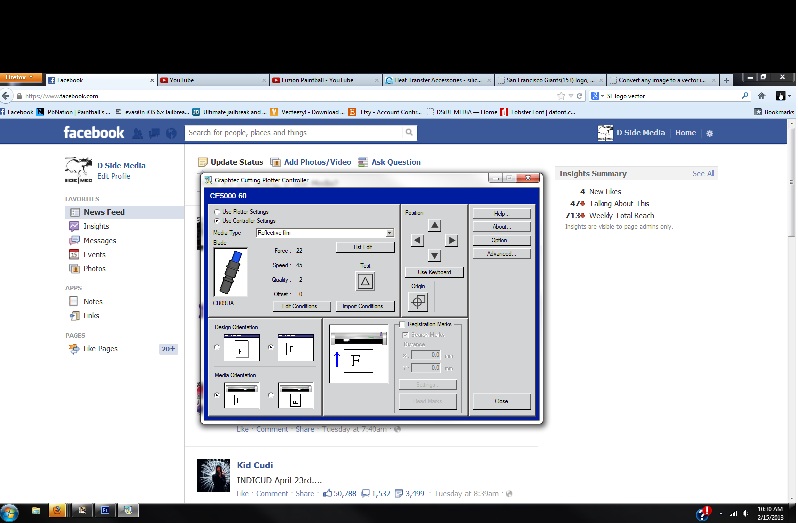Screen dimensions: 798x524
Task: Click the Test cut triangle icon
Action: tap(365, 281)
